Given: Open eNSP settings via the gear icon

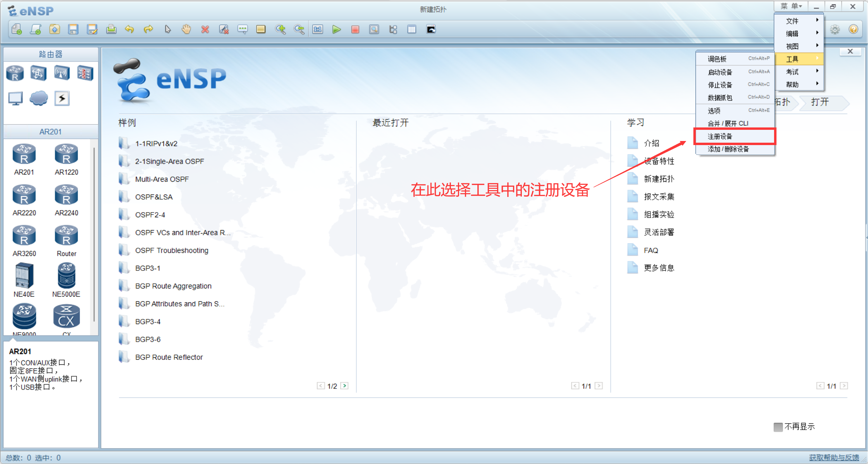Looking at the screenshot, I should click(835, 29).
